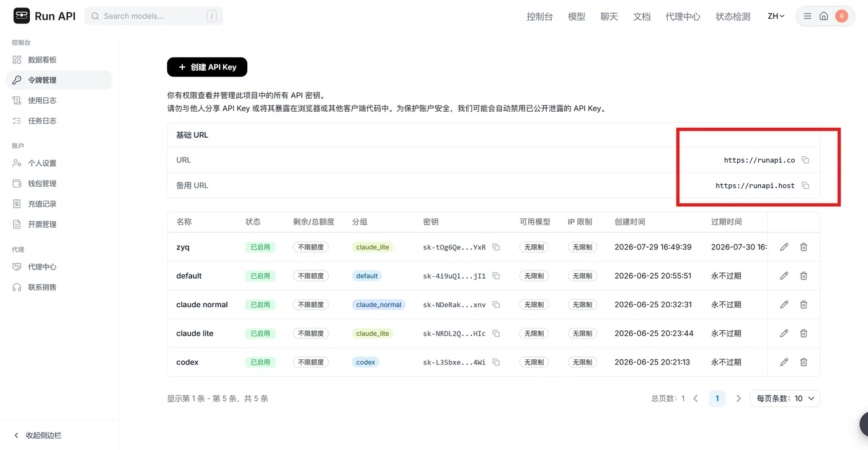Edit the default key row

click(x=784, y=276)
